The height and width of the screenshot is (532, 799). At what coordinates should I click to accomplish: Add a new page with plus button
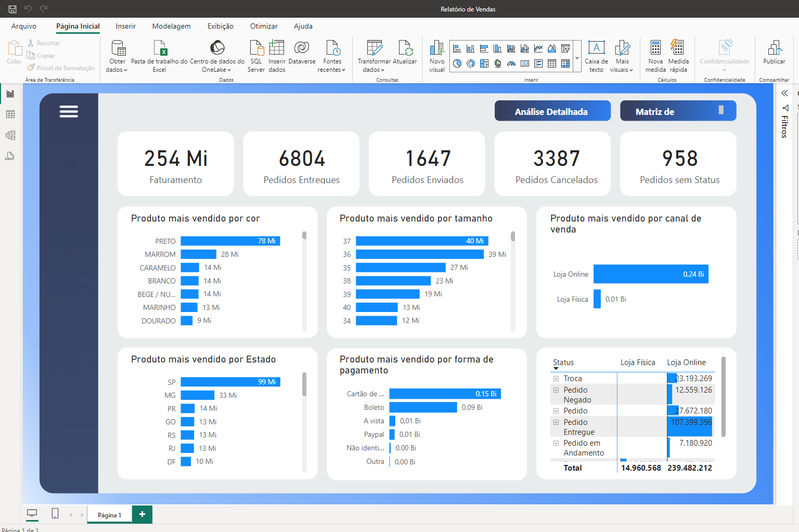tap(142, 514)
